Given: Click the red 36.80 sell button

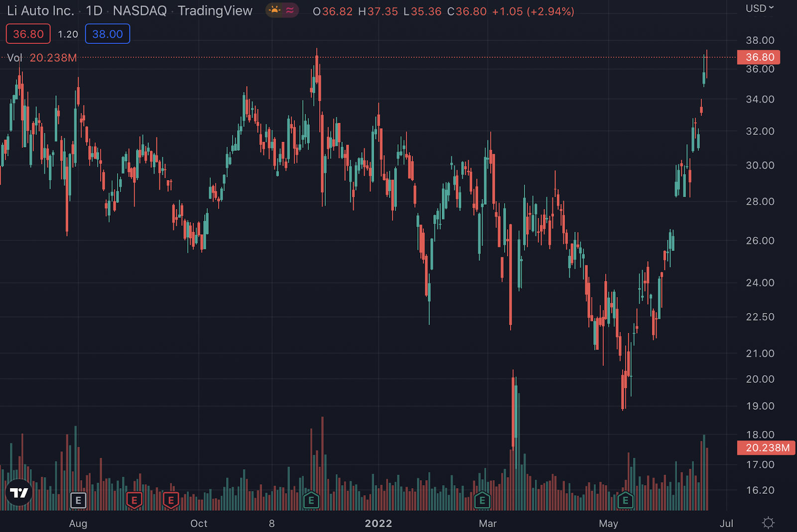Looking at the screenshot, I should point(28,34).
